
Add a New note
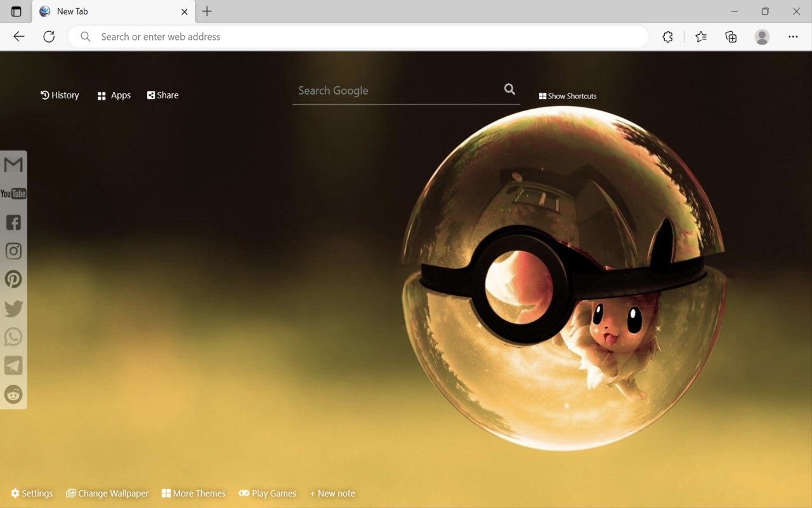pos(332,493)
